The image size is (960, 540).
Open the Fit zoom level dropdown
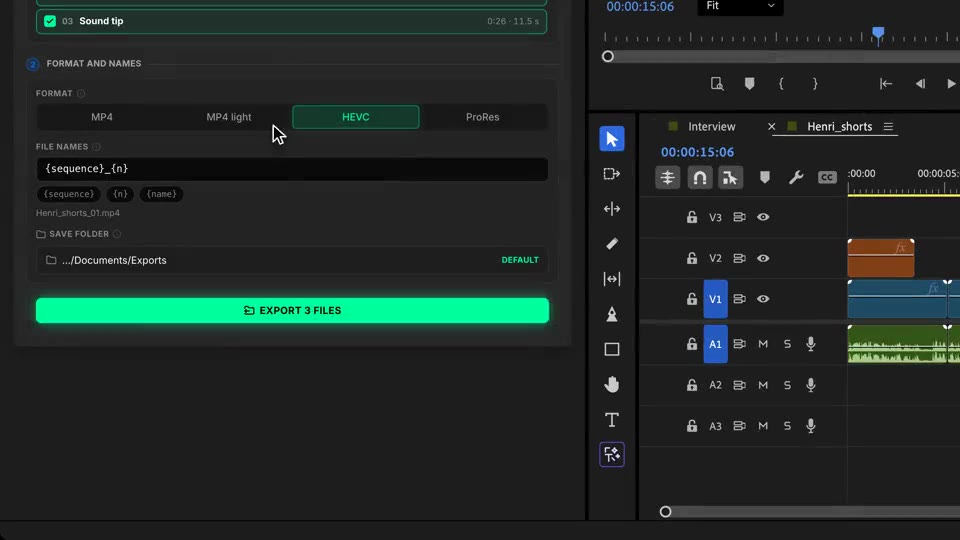740,6
